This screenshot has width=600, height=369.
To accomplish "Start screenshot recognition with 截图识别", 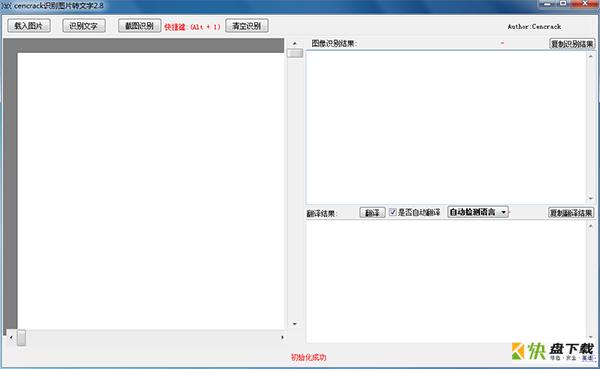I will click(x=139, y=26).
